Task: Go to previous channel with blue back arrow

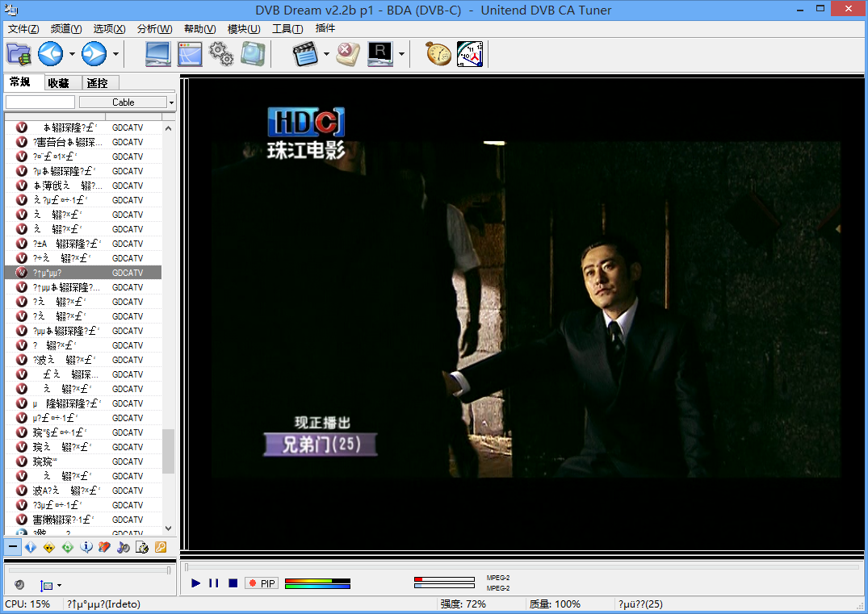Action: coord(50,54)
